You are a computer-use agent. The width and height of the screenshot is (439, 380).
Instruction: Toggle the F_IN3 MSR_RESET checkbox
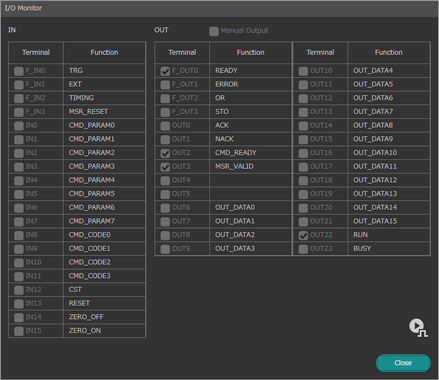pos(19,112)
